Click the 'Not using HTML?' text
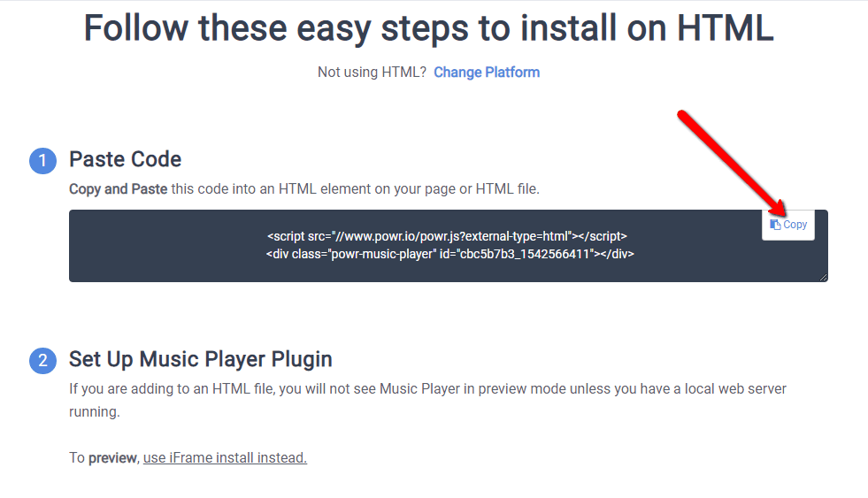The width and height of the screenshot is (868, 498). pos(372,73)
